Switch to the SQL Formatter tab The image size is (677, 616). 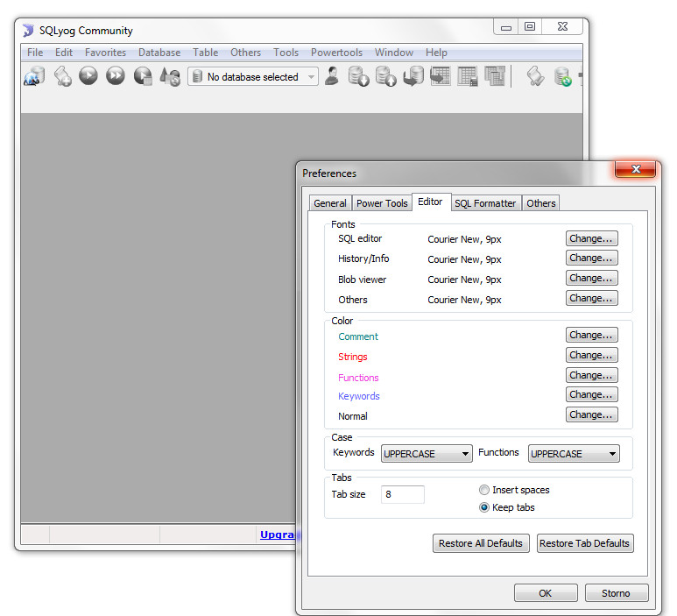485,203
